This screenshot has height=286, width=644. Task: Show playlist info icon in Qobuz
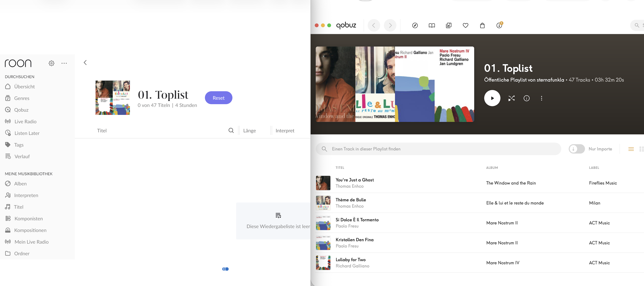tap(527, 98)
